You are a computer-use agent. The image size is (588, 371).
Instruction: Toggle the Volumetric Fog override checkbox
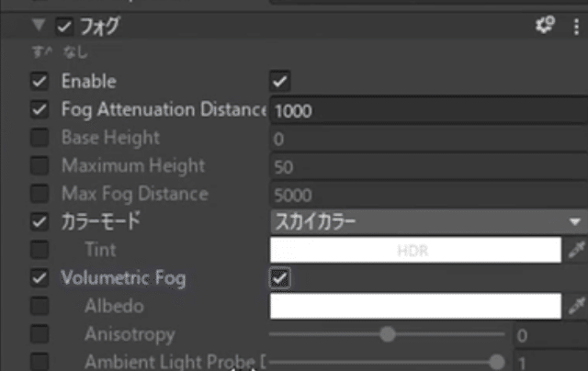coord(40,278)
